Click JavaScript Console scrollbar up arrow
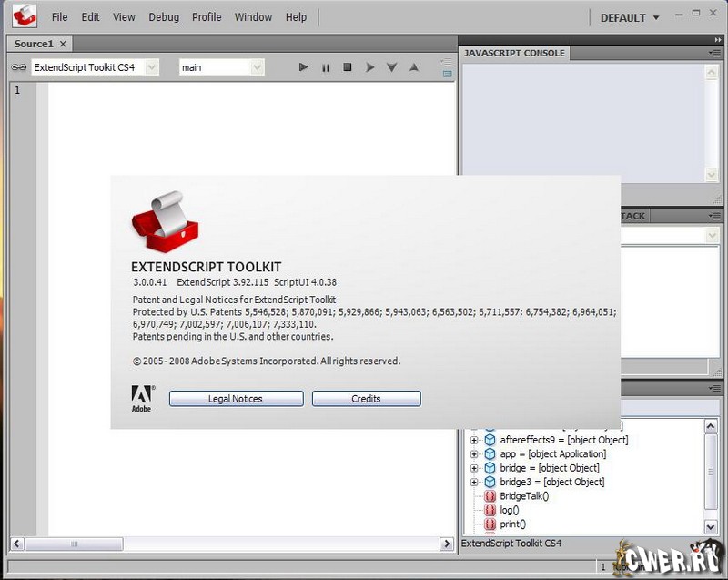The height and width of the screenshot is (580, 728). [712, 72]
